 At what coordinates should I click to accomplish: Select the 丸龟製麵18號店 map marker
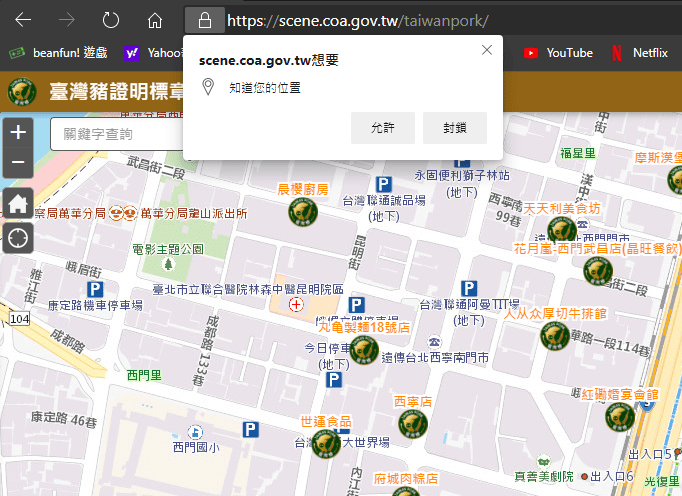tap(364, 349)
